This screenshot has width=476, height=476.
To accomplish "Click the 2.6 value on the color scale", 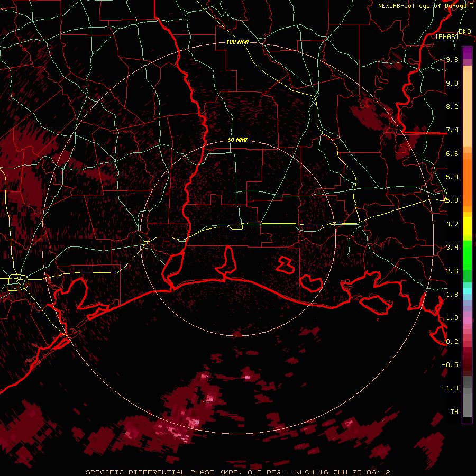I will coord(452,271).
